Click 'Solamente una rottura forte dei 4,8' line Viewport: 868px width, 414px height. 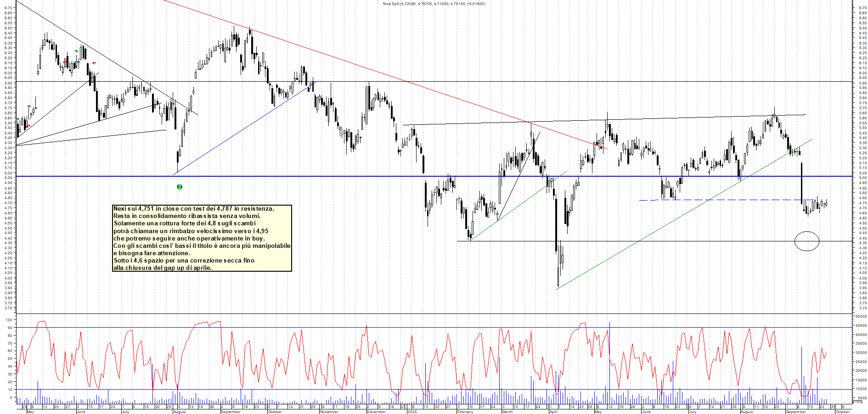pos(185,224)
